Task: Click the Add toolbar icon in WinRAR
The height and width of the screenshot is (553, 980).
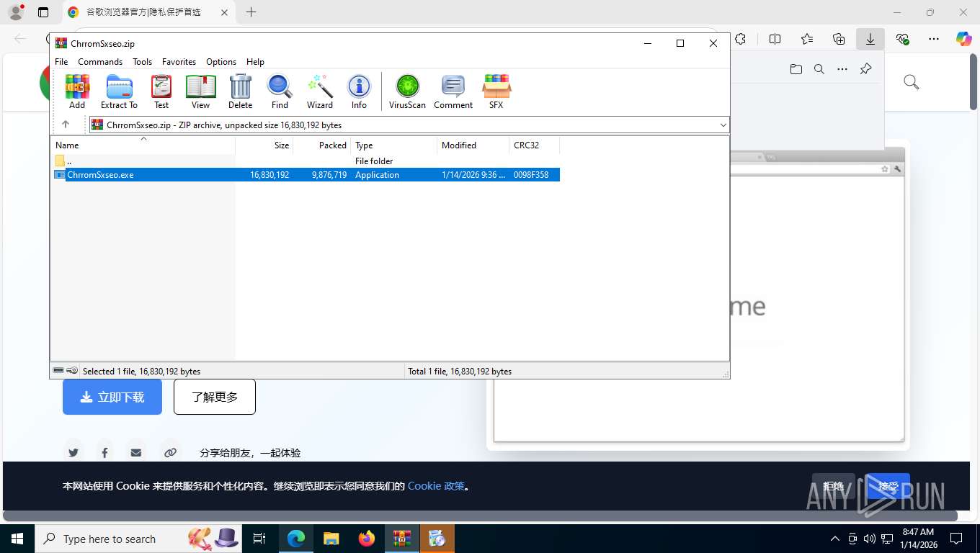Action: point(77,91)
